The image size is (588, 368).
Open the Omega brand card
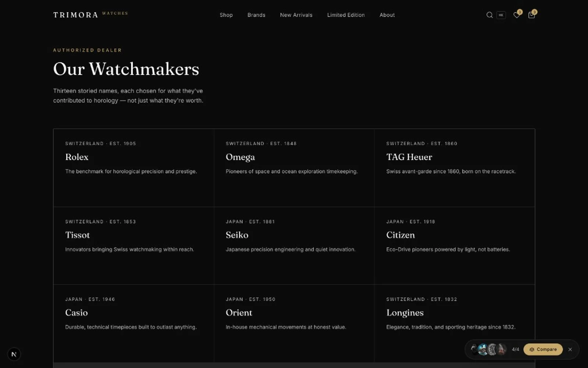[x=294, y=168]
